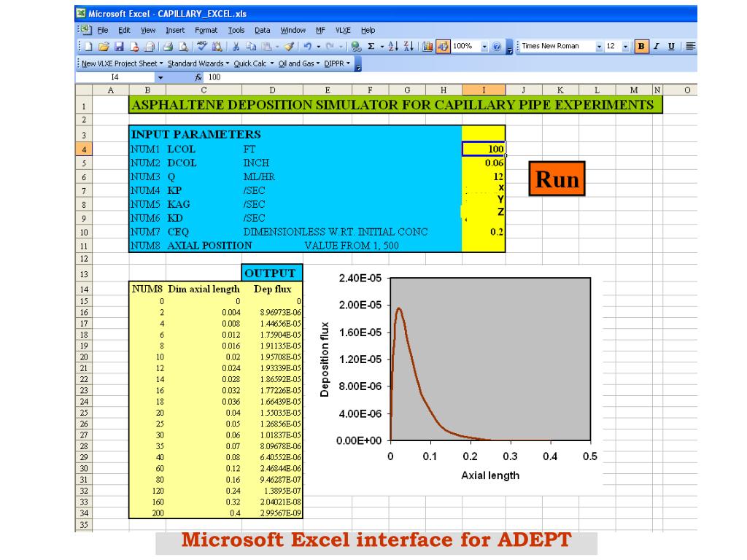Sort ascending A to Z
Viewport: 747px width, 560px height.
393,46
